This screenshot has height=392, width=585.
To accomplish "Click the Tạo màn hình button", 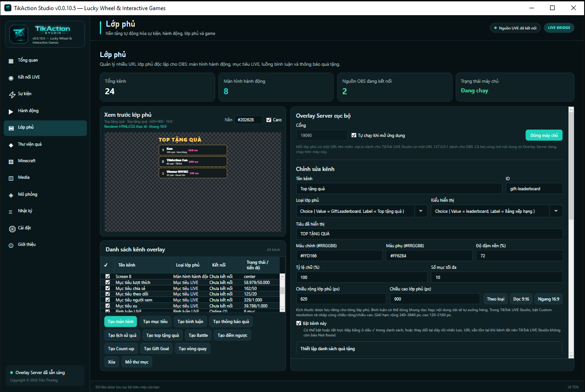I will (120, 322).
